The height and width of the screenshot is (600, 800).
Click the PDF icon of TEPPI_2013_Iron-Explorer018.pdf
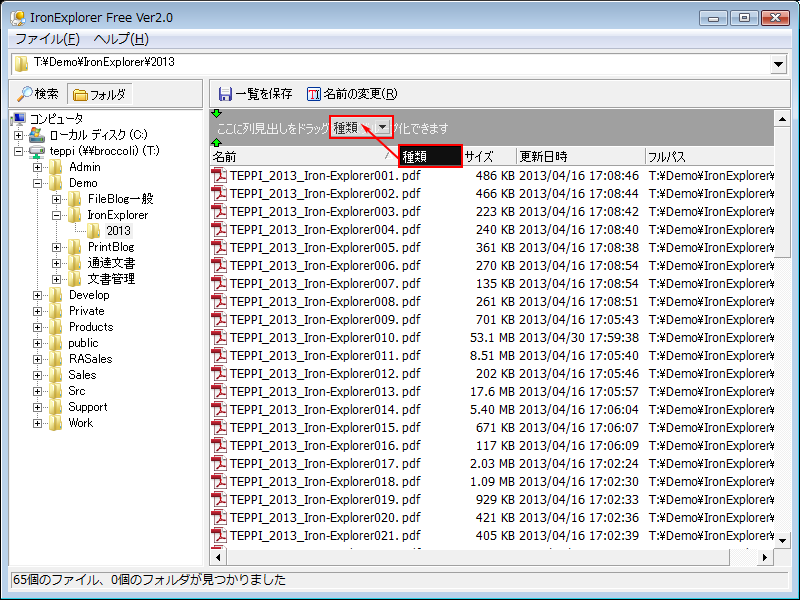(x=219, y=481)
